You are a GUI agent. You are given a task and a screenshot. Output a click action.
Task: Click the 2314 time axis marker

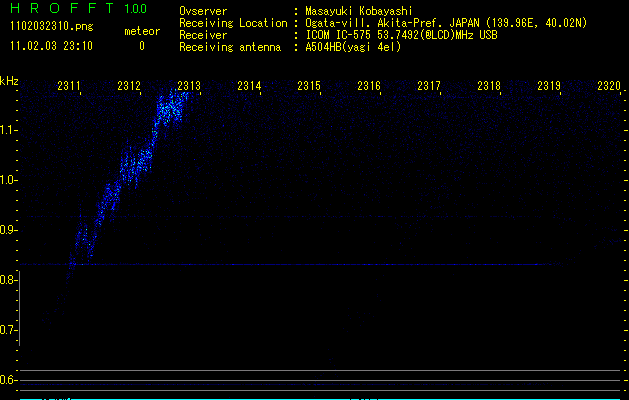coord(249,86)
